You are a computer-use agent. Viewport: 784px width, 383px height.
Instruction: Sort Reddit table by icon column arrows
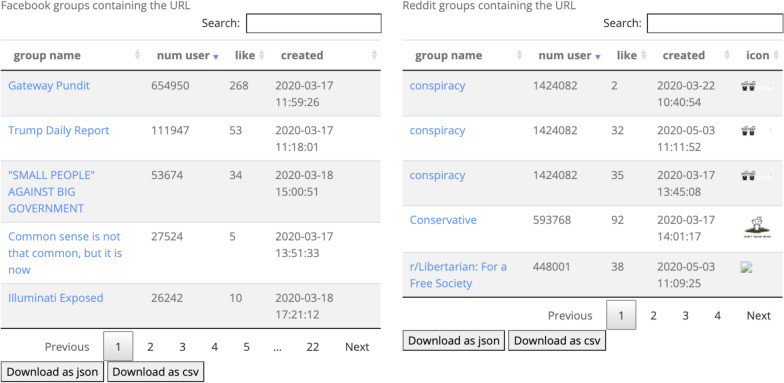pos(776,56)
